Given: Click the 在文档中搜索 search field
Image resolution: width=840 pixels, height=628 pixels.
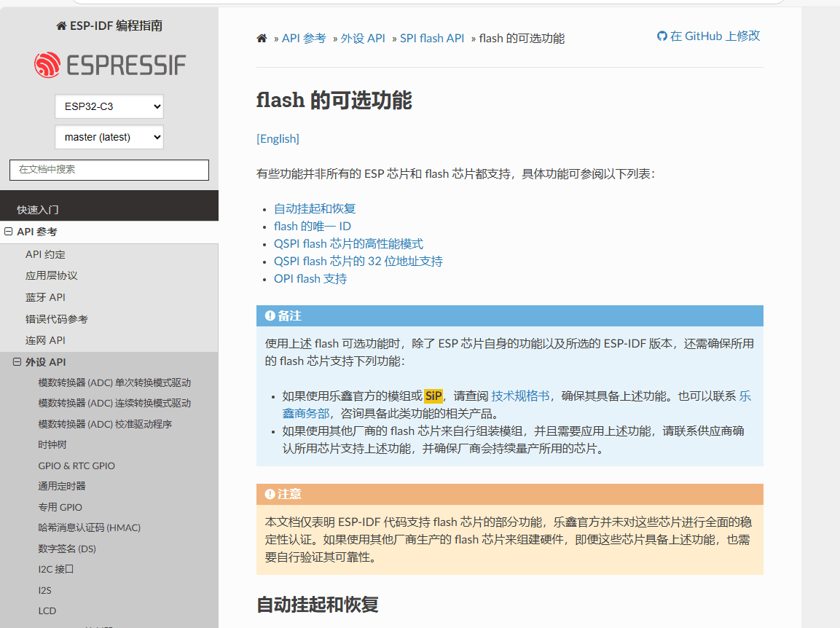Looking at the screenshot, I should tap(109, 170).
